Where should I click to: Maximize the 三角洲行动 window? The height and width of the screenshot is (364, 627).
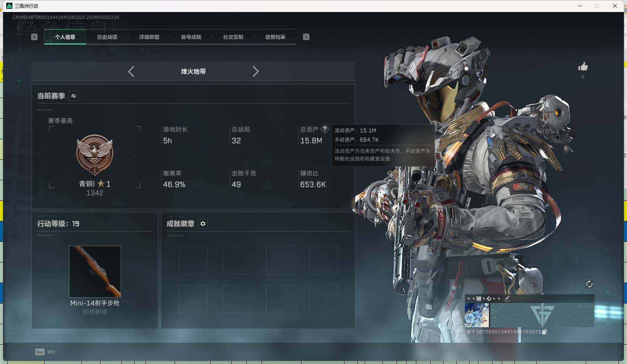point(597,6)
